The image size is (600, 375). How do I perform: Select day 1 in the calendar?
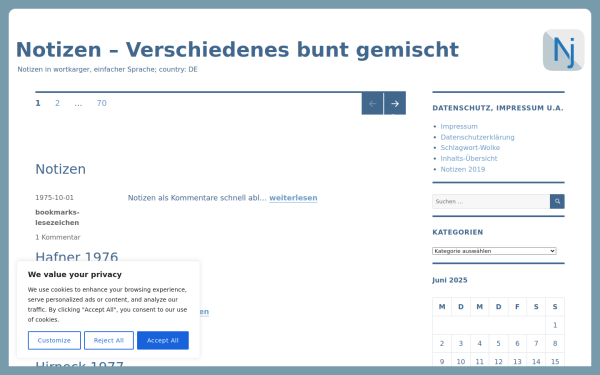555,325
